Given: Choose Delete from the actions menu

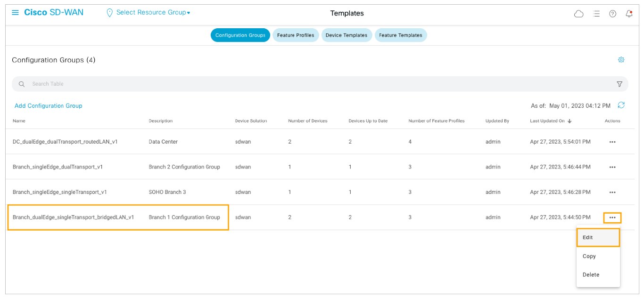Looking at the screenshot, I should 591,275.
